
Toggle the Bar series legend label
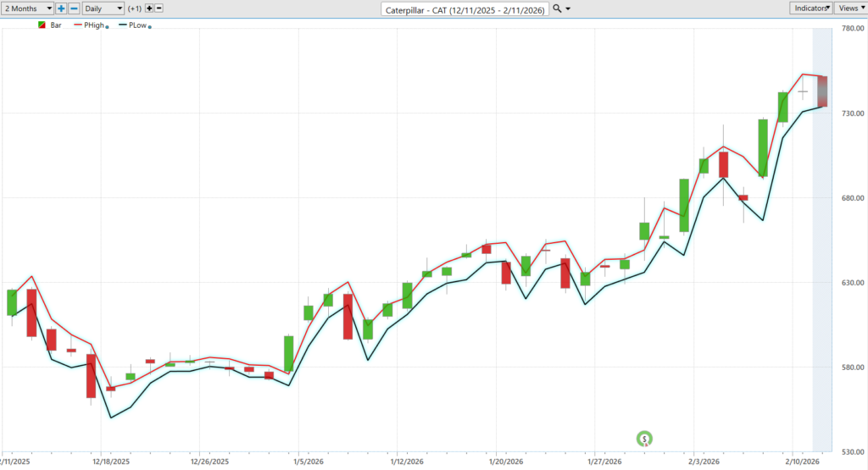(56, 25)
